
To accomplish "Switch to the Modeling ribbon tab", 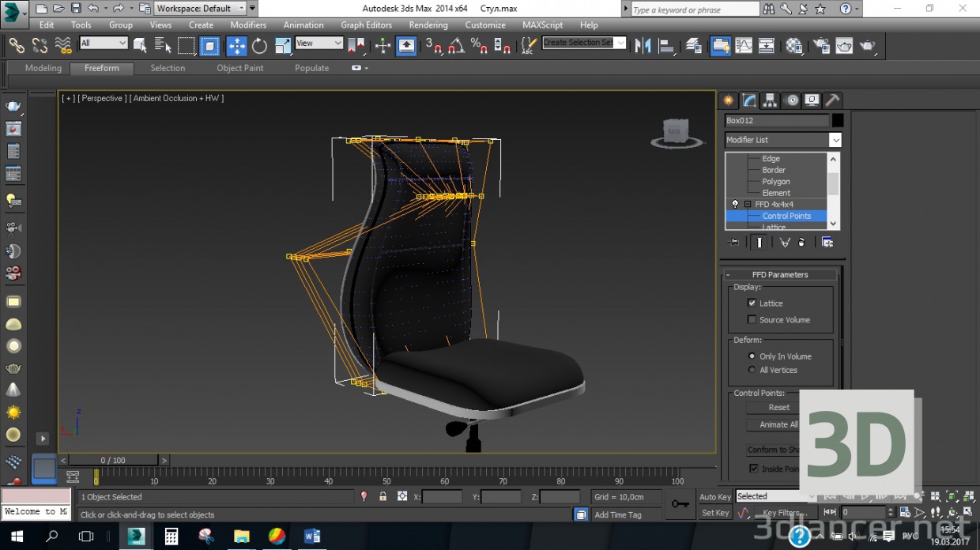I will coord(43,68).
